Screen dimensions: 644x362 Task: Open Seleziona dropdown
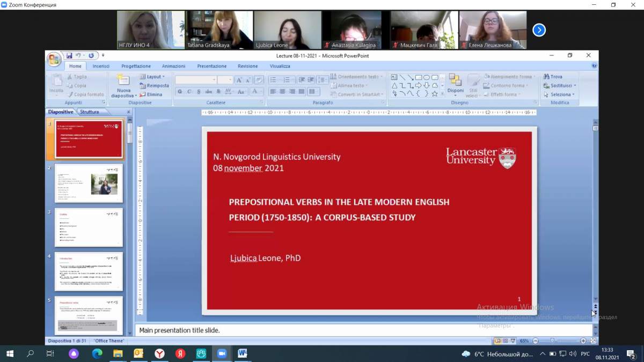click(559, 94)
